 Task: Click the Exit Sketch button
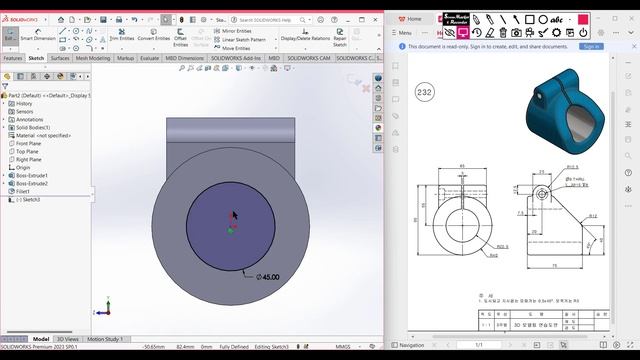10,35
